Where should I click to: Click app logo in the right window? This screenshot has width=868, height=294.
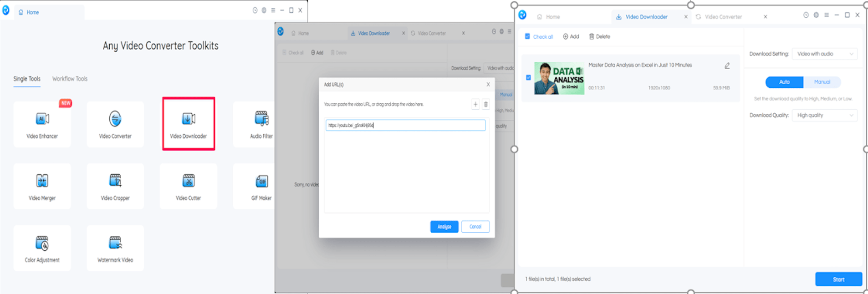522,15
